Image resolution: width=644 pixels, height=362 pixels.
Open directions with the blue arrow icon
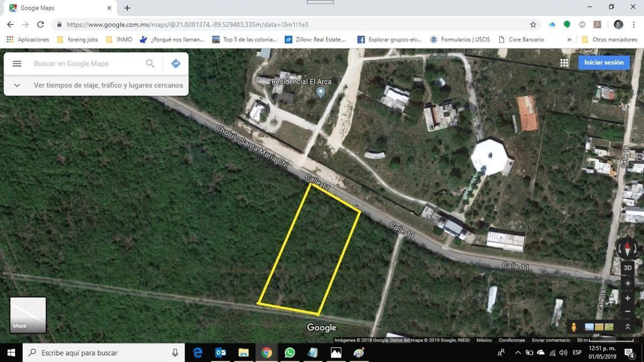tap(175, 63)
